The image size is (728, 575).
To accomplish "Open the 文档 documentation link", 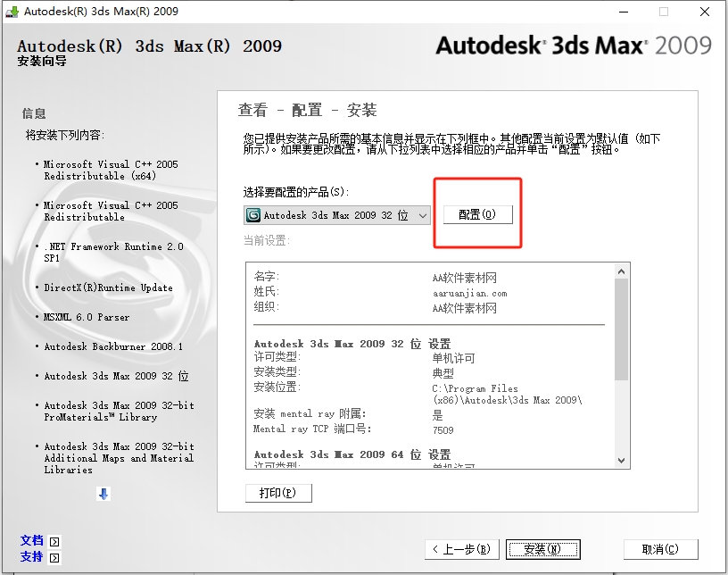I will 32,540.
